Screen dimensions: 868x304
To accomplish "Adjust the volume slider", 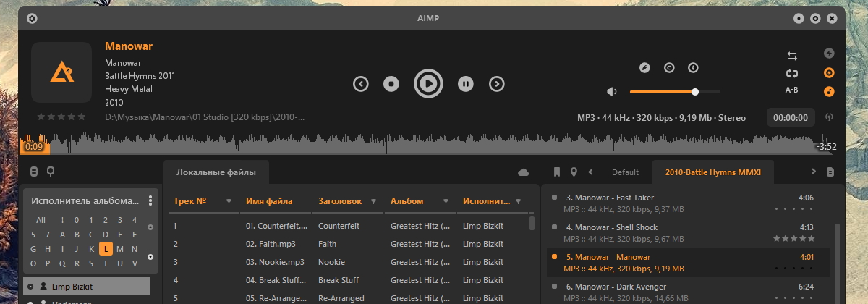I will [675, 92].
